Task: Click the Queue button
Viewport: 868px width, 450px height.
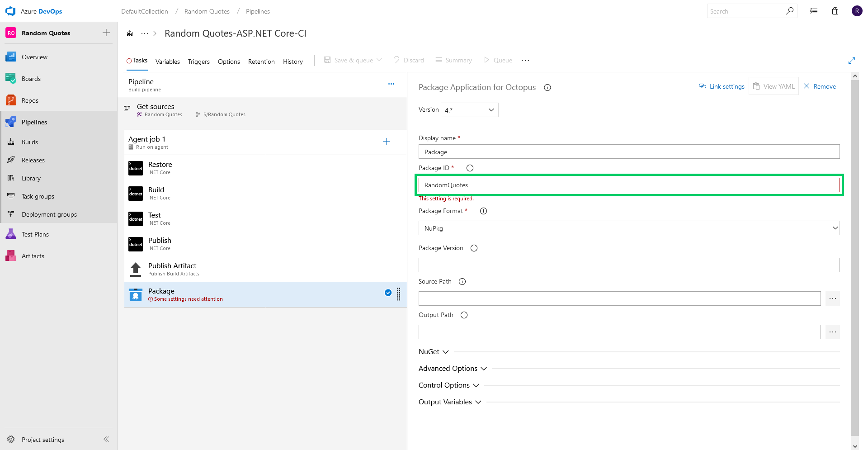Action: 498,60
